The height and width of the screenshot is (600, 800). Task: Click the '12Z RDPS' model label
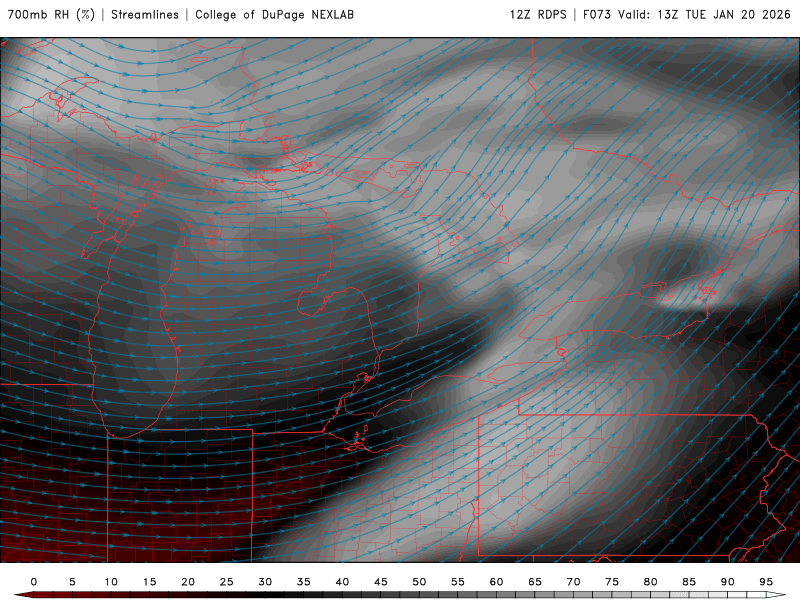[538, 15]
